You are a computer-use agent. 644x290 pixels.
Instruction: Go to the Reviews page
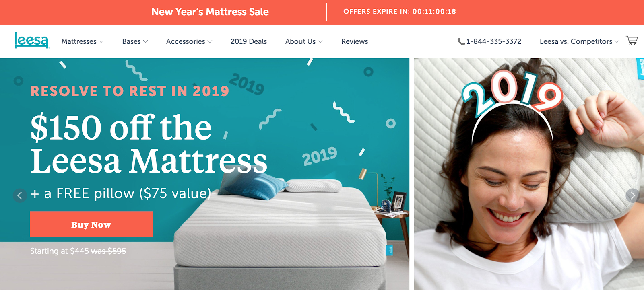click(x=355, y=41)
